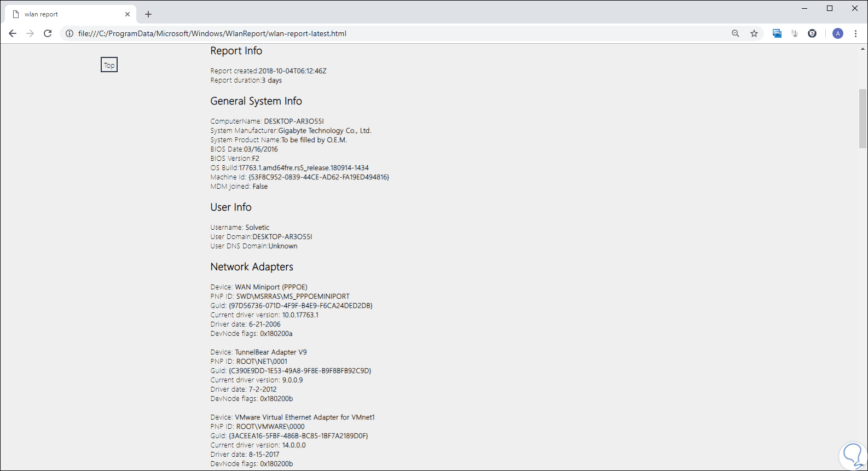Open the user profile avatar
The image size is (868, 471).
point(838,33)
